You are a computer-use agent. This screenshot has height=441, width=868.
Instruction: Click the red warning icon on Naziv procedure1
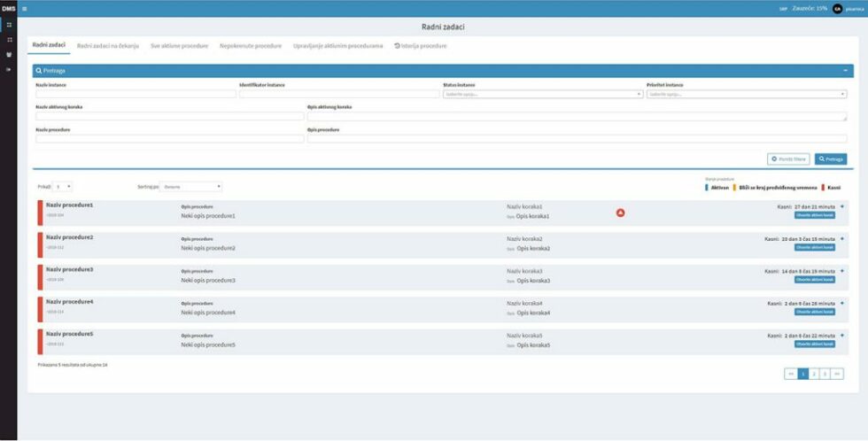[x=621, y=213]
